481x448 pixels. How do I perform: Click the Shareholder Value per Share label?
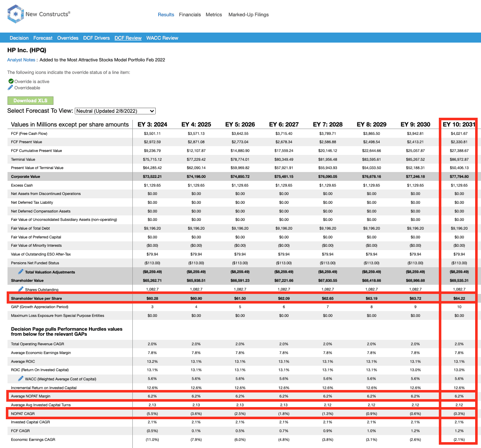pyautogui.click(x=36, y=298)
